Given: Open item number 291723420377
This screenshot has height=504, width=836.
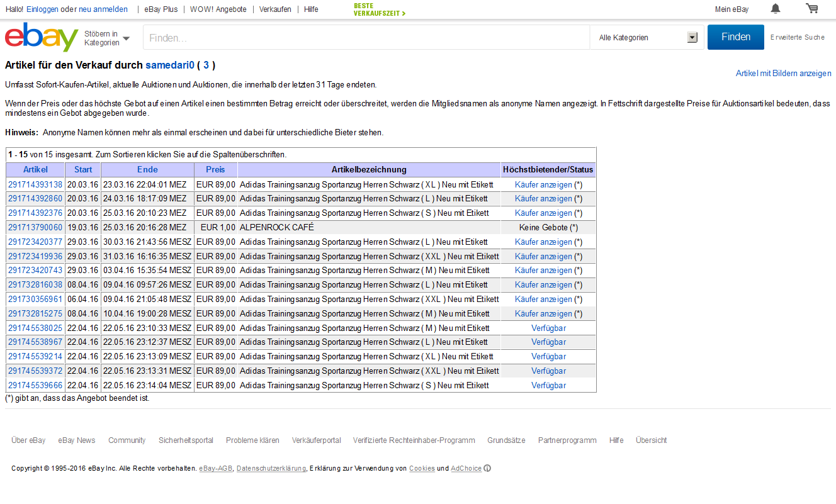Looking at the screenshot, I should click(x=35, y=242).
